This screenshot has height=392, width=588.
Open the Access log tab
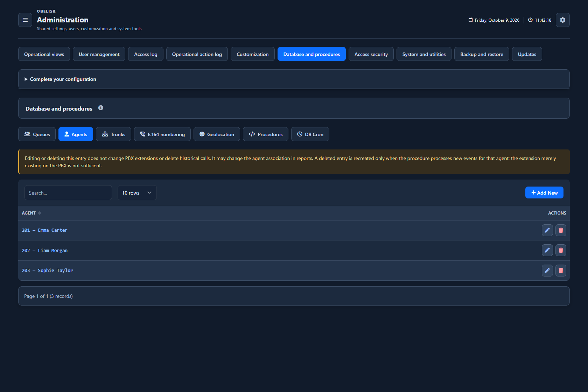click(x=146, y=54)
